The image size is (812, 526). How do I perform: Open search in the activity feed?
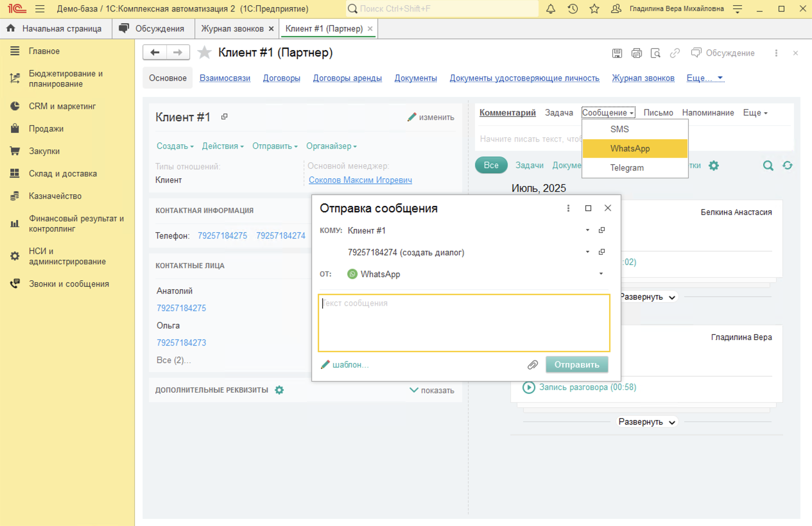[768, 165]
